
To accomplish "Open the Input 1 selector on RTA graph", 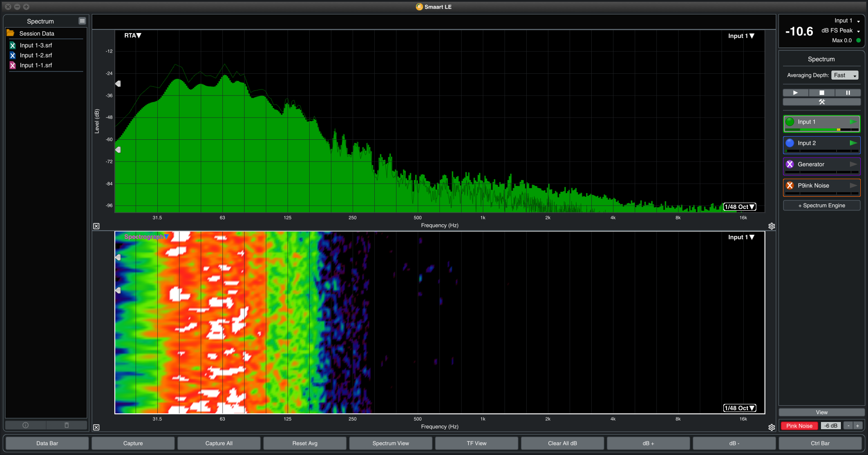I will (741, 36).
